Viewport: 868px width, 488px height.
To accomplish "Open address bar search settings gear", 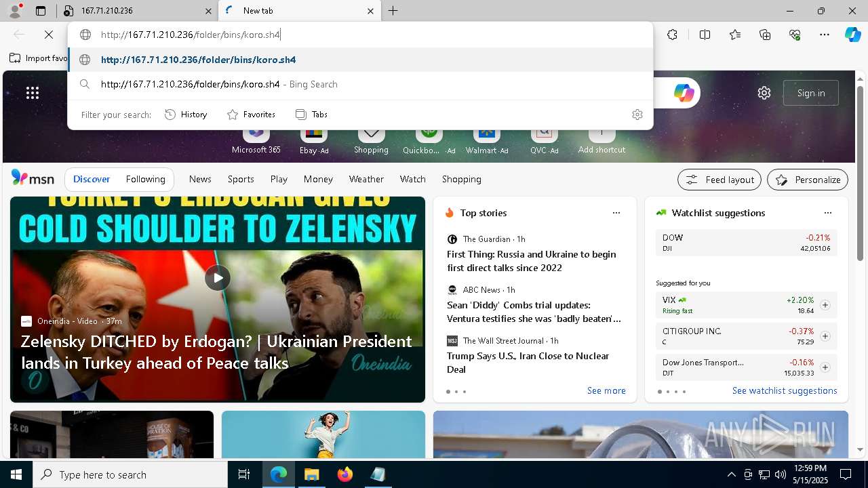I will (x=637, y=115).
